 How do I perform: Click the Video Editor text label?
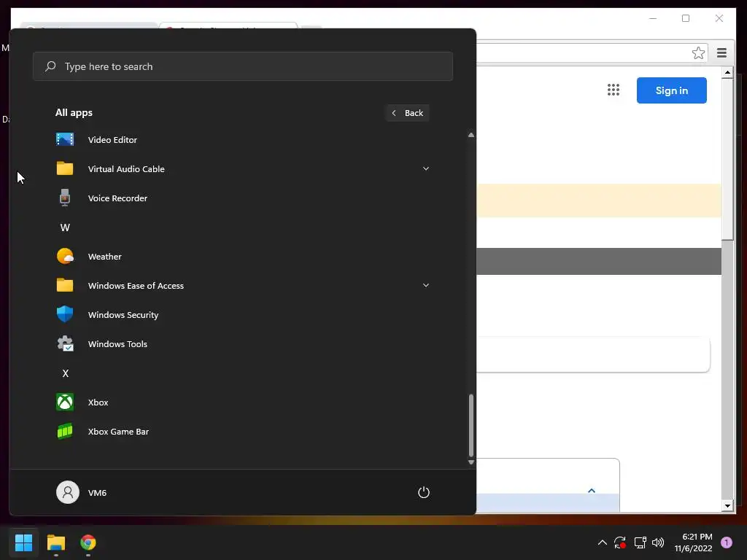click(x=112, y=139)
